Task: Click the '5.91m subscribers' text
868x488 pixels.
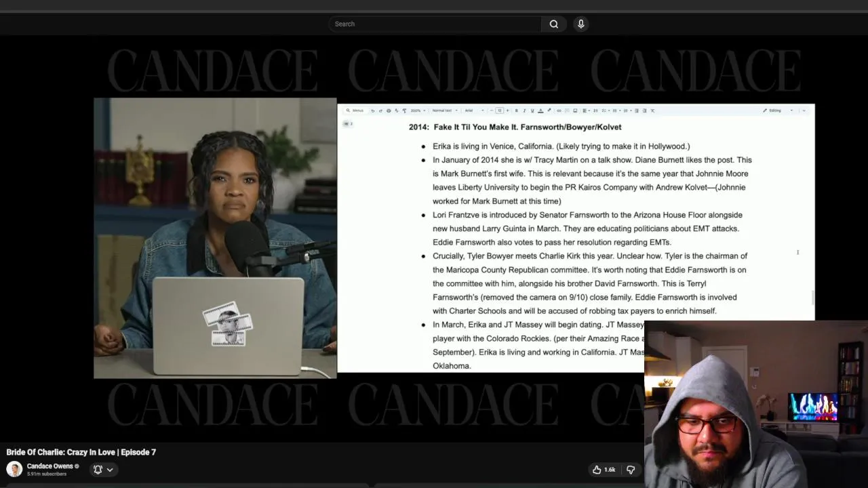Action: point(47,474)
